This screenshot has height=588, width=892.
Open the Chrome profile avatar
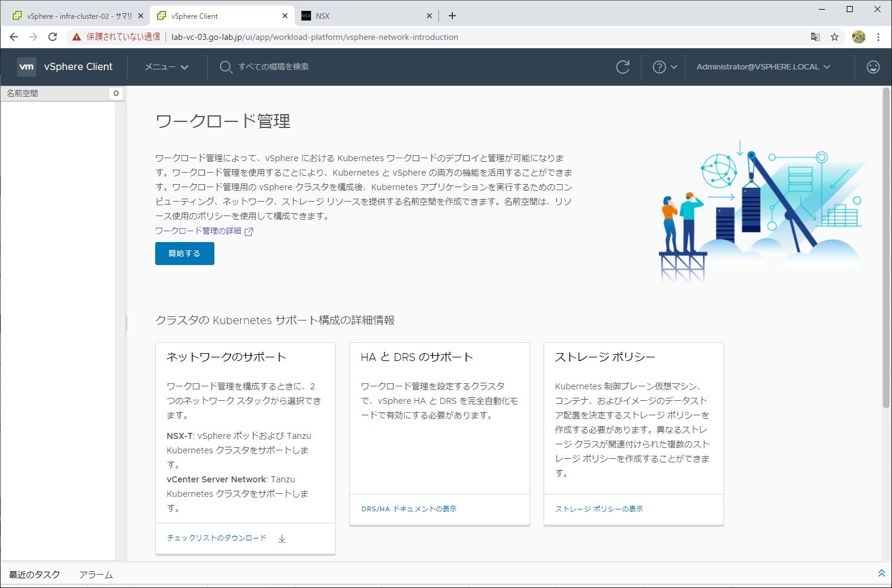[x=859, y=37]
